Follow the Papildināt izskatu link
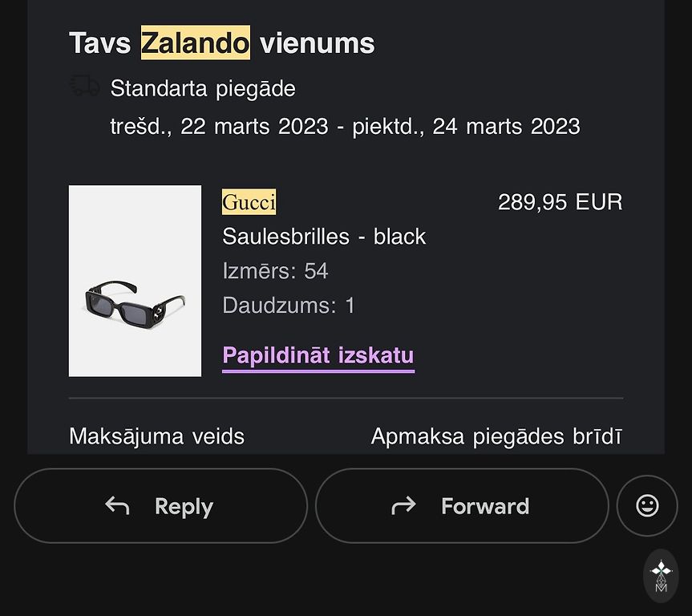This screenshot has height=616, width=692. click(x=318, y=355)
